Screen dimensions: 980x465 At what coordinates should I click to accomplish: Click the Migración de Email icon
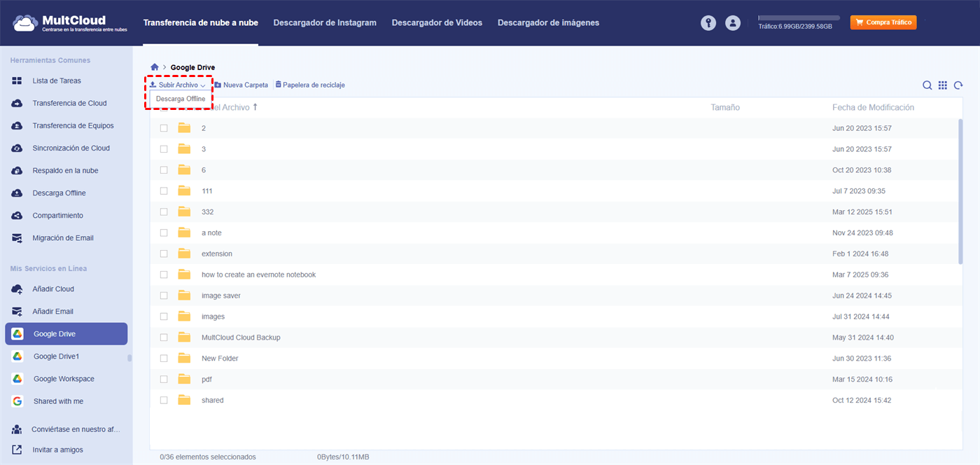[17, 238]
